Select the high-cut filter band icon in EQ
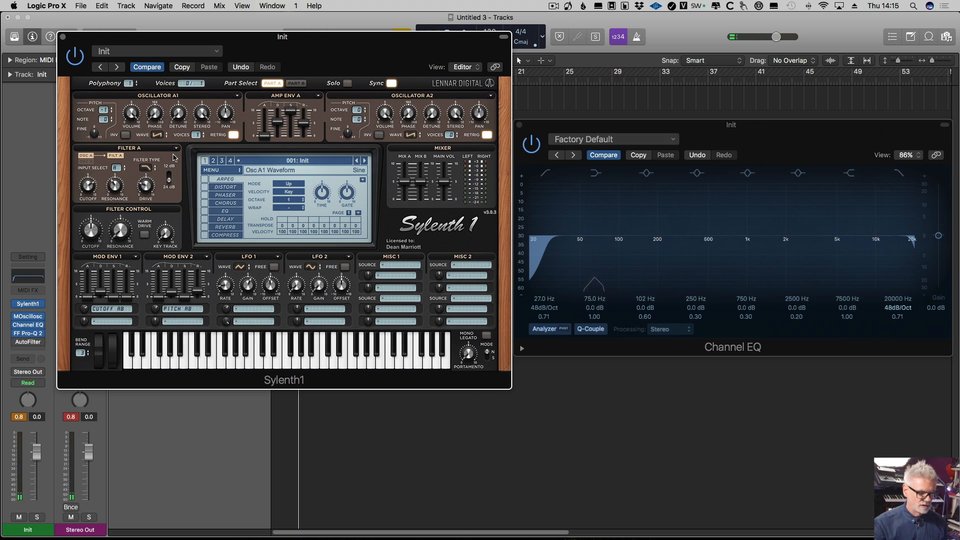This screenshot has width=960, height=540. click(x=899, y=173)
